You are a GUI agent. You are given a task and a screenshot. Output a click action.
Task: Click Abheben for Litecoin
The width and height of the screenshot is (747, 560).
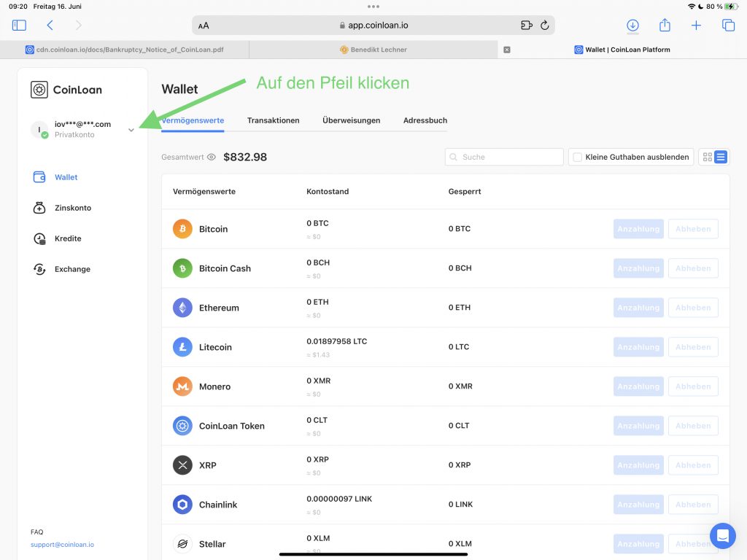693,347
